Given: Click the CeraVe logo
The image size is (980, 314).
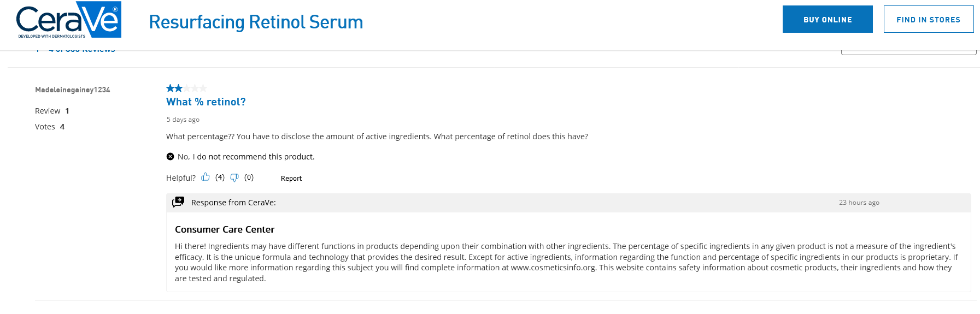Looking at the screenshot, I should point(68,20).
